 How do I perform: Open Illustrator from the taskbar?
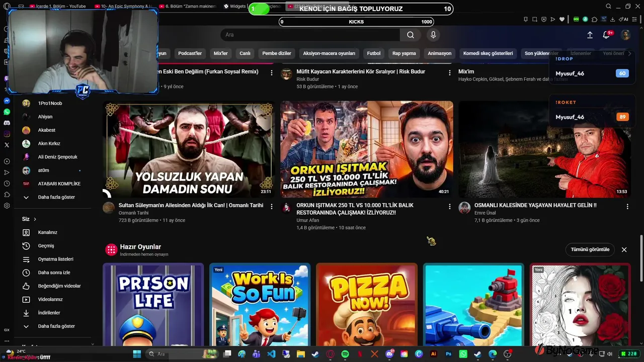click(x=434, y=354)
